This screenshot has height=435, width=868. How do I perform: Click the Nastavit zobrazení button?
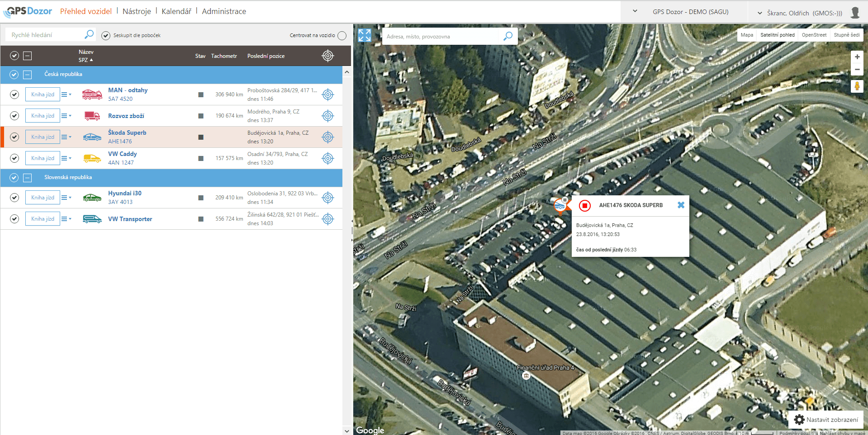826,420
